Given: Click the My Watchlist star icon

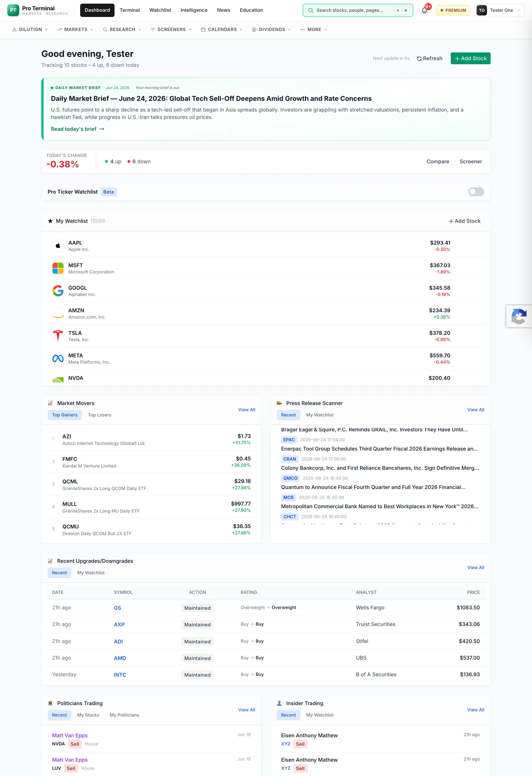Looking at the screenshot, I should [x=51, y=221].
